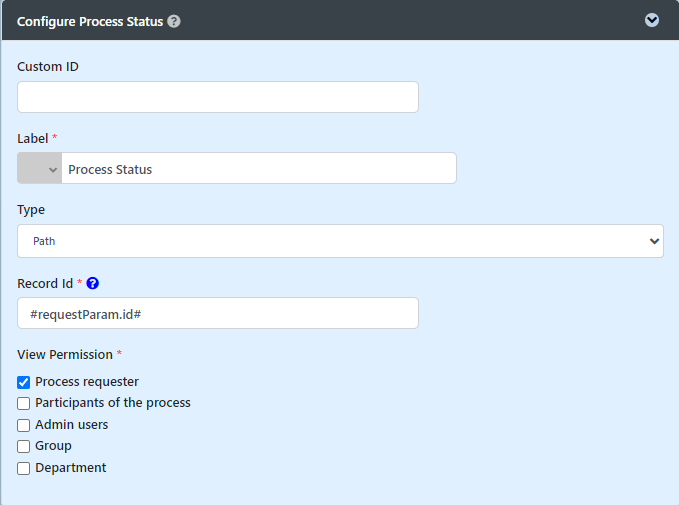This screenshot has width=679, height=505.
Task: Enable the Participants of the process checkbox
Action: coord(24,404)
